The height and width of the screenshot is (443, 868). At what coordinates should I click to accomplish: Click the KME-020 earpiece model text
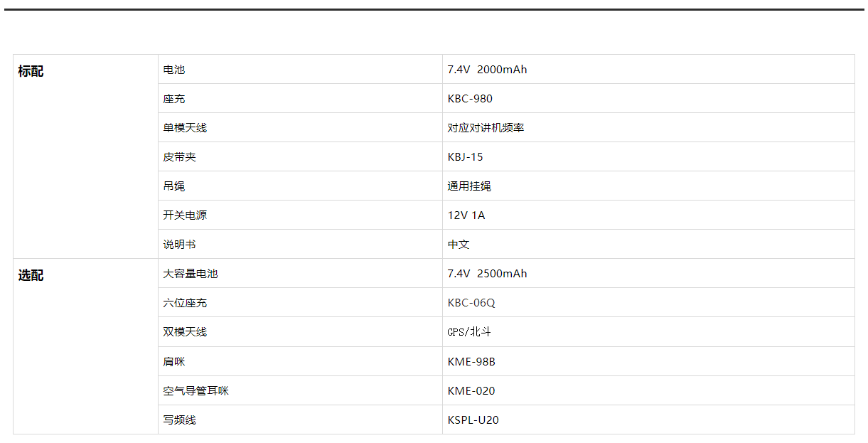471,391
